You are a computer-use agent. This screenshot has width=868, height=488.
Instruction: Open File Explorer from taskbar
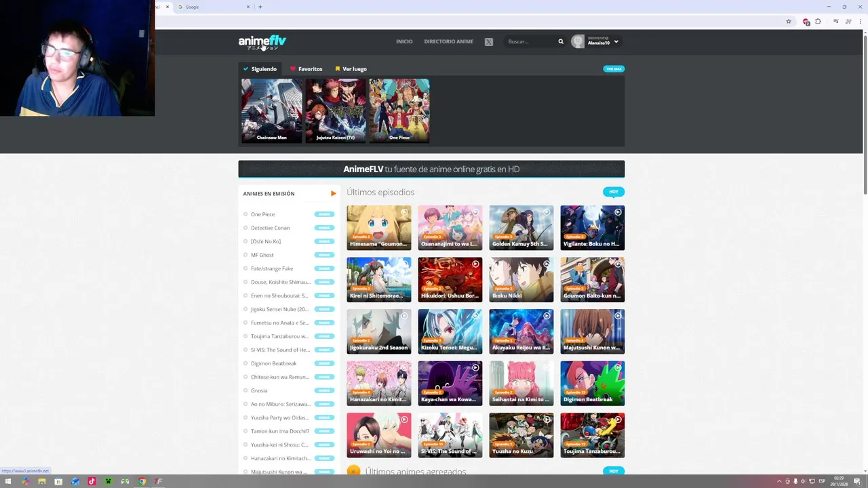click(x=41, y=482)
